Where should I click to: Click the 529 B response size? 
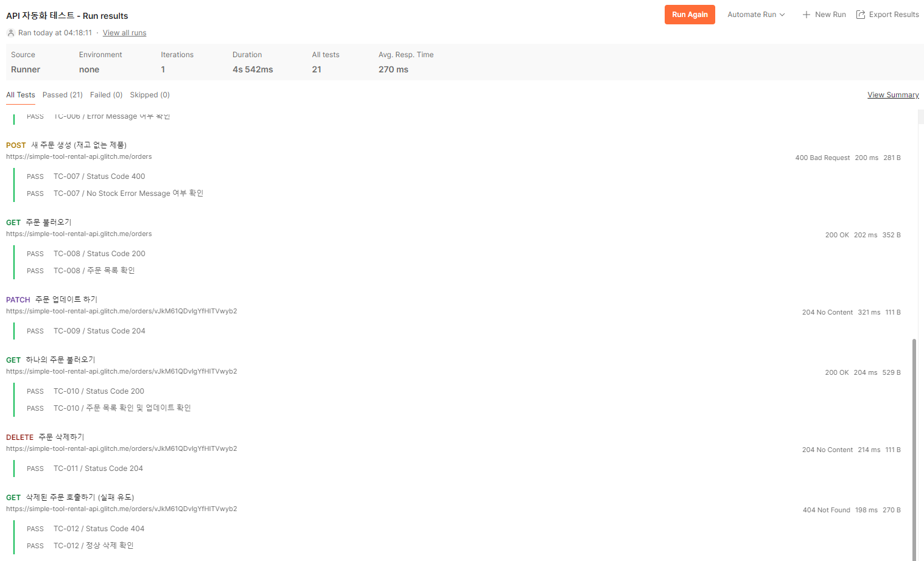892,372
